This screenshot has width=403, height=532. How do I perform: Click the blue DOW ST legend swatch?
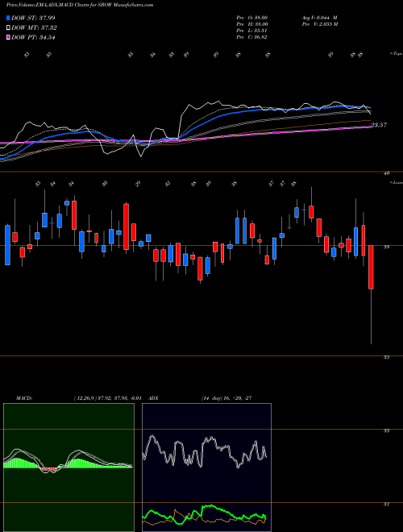coord(8,18)
